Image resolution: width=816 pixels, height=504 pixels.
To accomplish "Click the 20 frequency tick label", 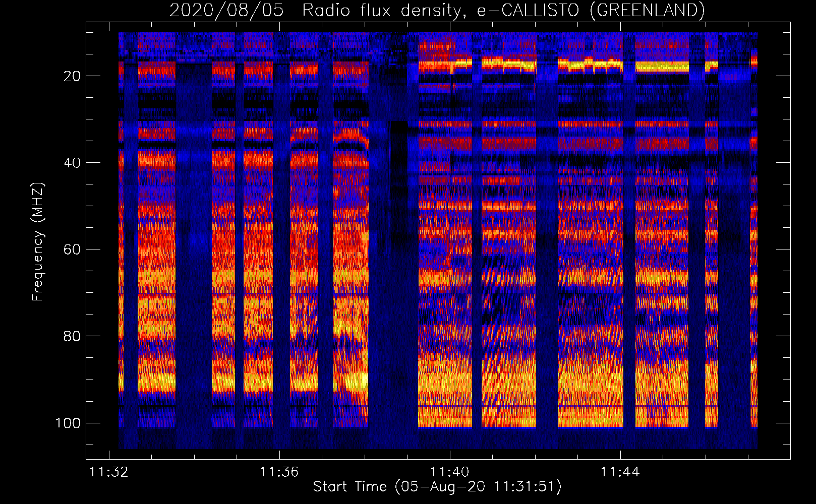I will [72, 76].
